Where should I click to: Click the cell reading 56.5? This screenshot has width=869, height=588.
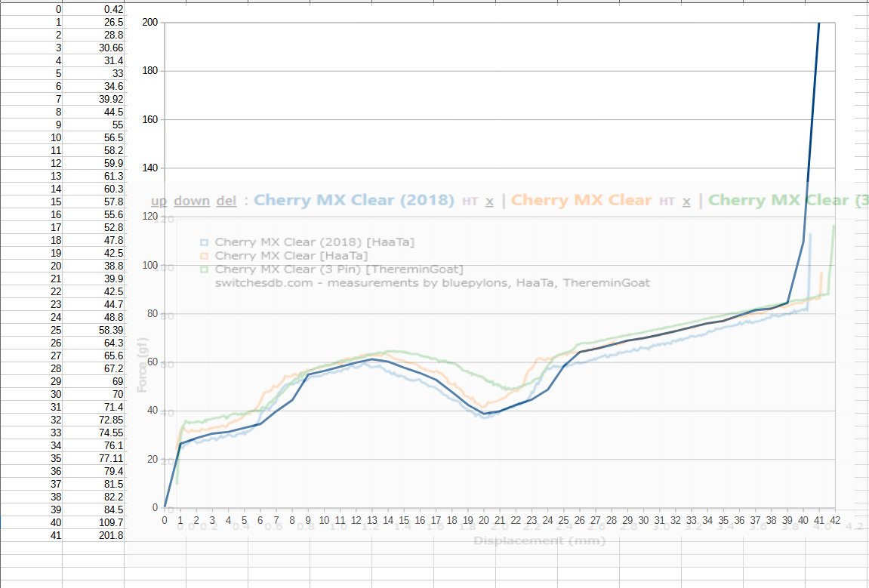94,137
